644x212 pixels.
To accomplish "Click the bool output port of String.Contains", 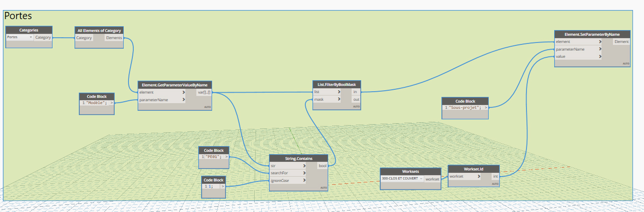I will [322, 166].
